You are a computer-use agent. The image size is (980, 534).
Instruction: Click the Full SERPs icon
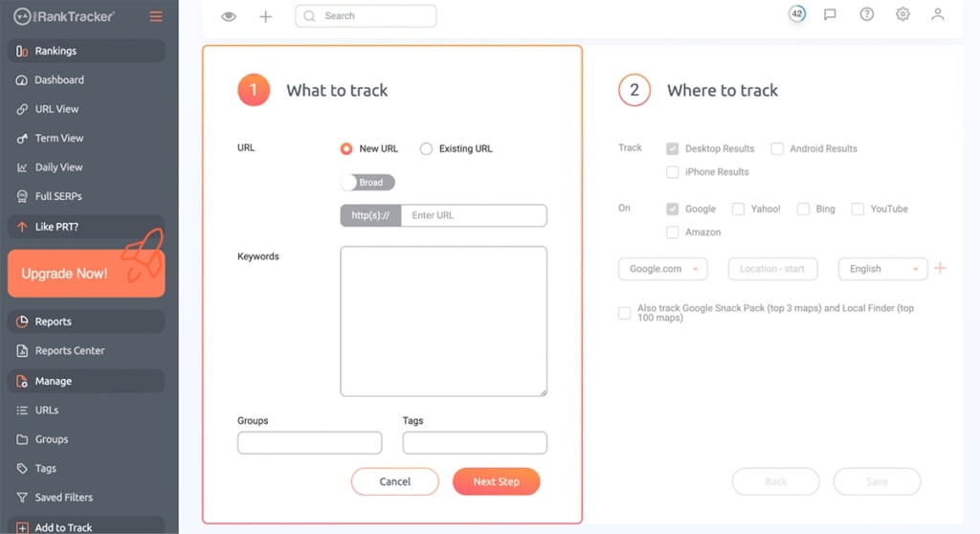pos(22,196)
